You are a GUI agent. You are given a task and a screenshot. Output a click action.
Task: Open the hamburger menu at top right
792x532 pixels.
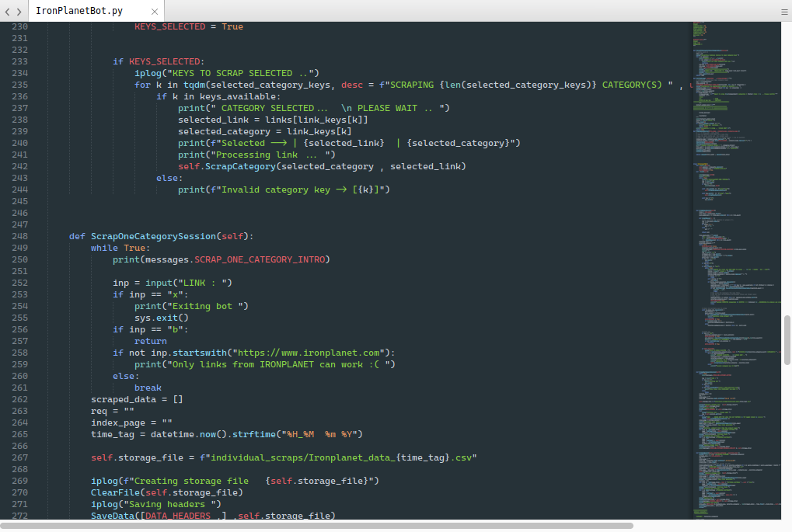tap(785, 11)
